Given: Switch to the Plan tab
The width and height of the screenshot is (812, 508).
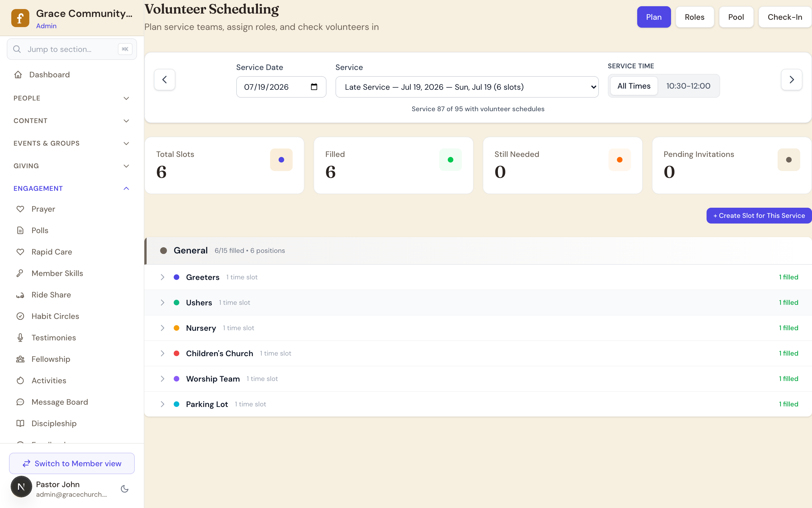Looking at the screenshot, I should 654,17.
